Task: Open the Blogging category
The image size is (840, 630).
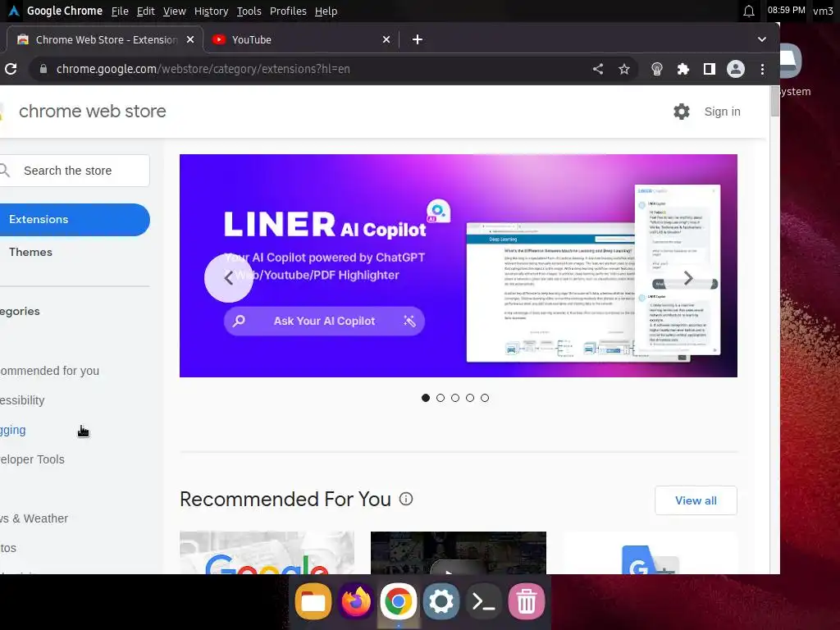Action: click(13, 430)
